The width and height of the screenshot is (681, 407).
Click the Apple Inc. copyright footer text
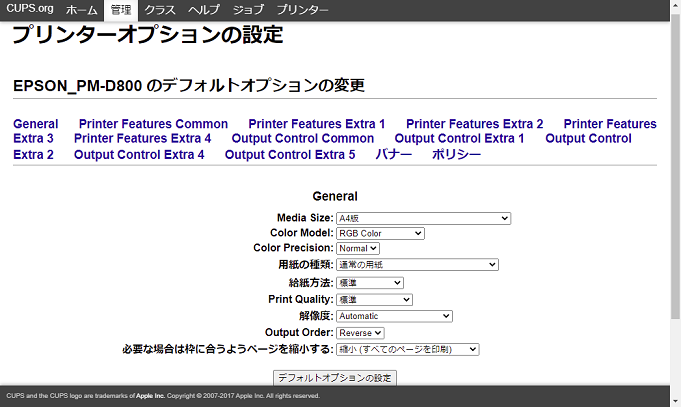163,396
